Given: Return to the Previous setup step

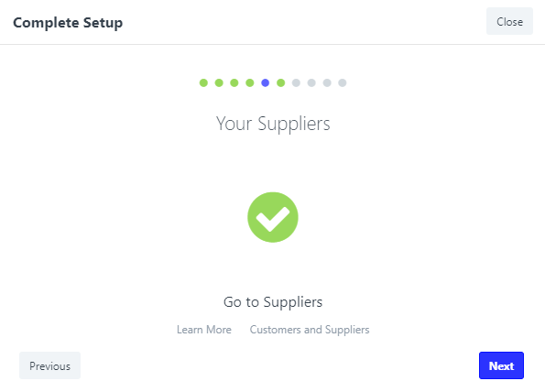Looking at the screenshot, I should (49, 365).
